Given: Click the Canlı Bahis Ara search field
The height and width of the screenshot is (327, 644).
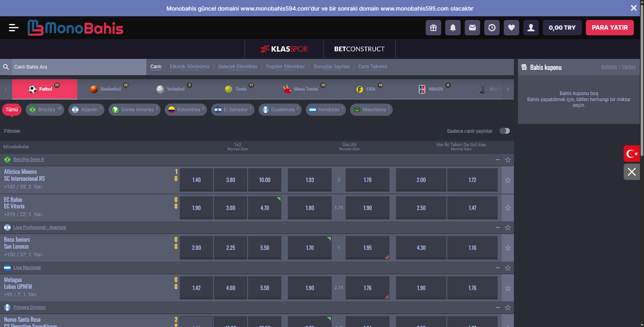Looking at the screenshot, I should pyautogui.click(x=77, y=67).
